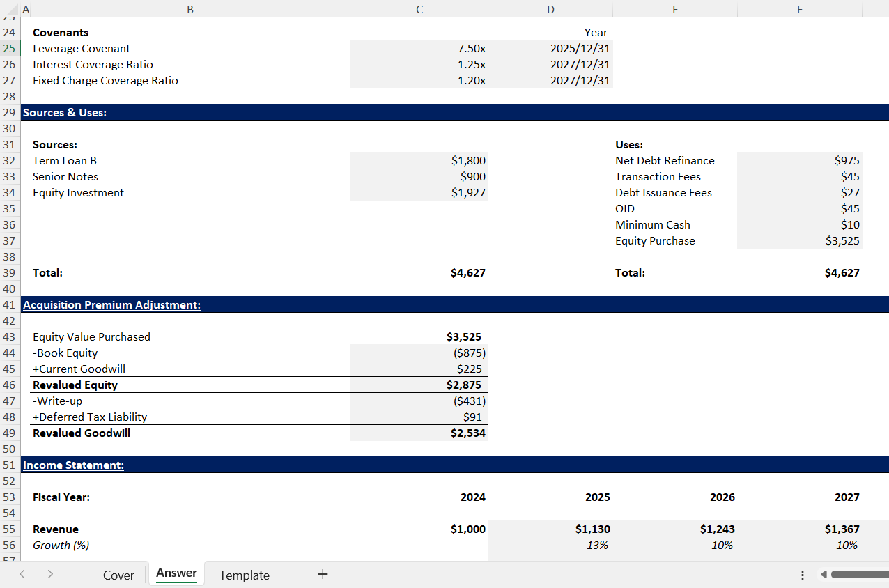
Task: Click the horizontal scrollbar left arrow
Action: tap(824, 575)
